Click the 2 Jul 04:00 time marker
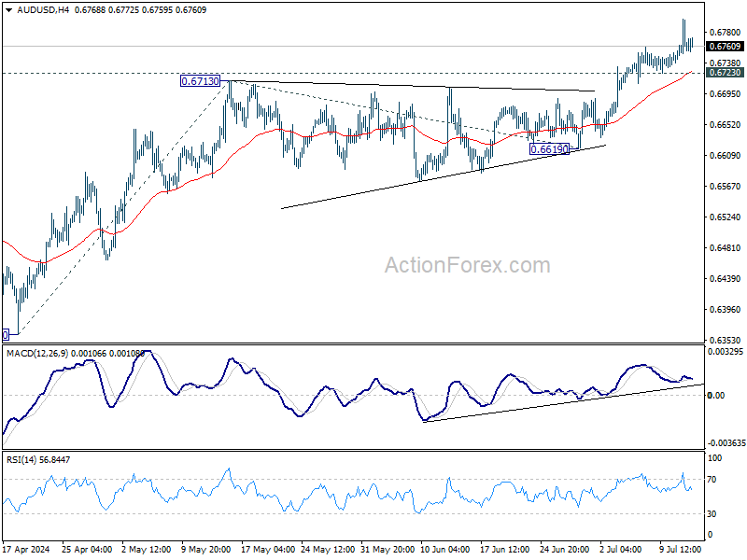The image size is (747, 560). 621,550
